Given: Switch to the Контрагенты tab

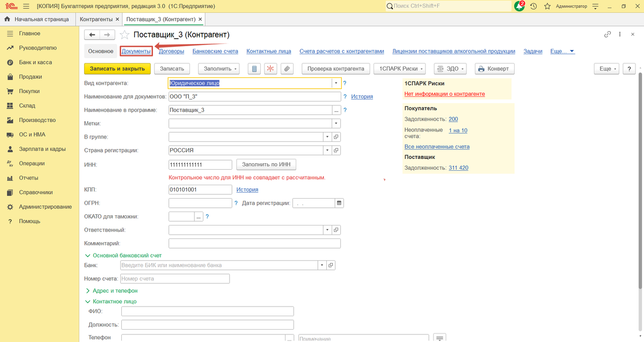Looking at the screenshot, I should pyautogui.click(x=96, y=19).
